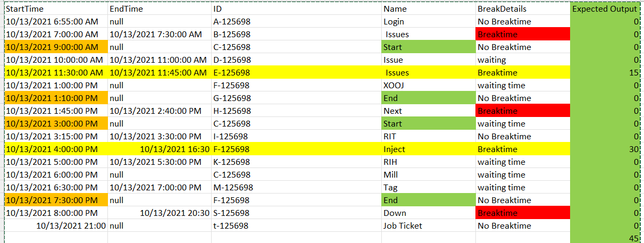Click StartTime cell 10/13/2021 1:00:00 PM
This screenshot has height=243, width=644.
tap(56, 86)
